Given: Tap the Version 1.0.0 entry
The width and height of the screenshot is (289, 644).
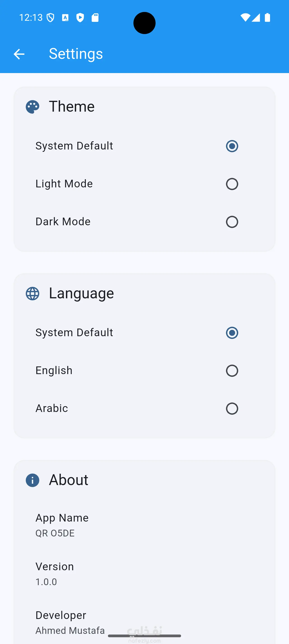Looking at the screenshot, I should 55,573.
